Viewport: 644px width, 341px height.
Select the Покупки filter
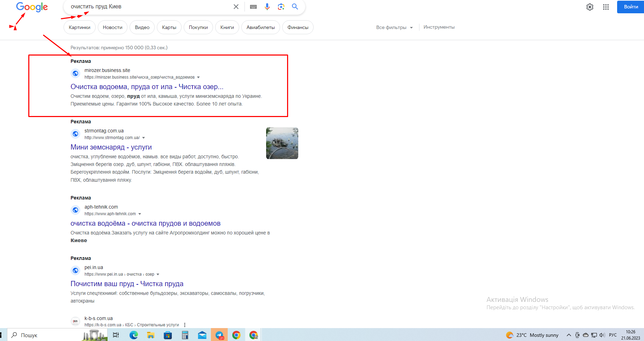coord(198,27)
